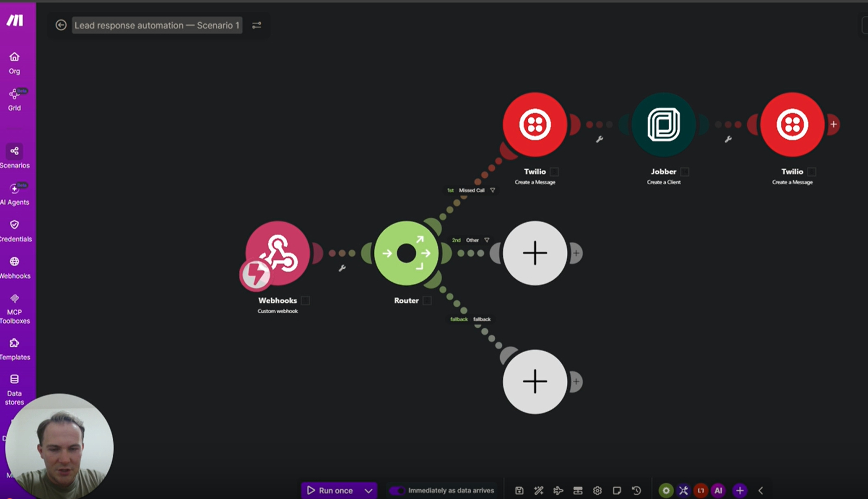This screenshot has width=868, height=499.
Task: Toggle the Immediately as data arrives switch
Action: point(397,490)
